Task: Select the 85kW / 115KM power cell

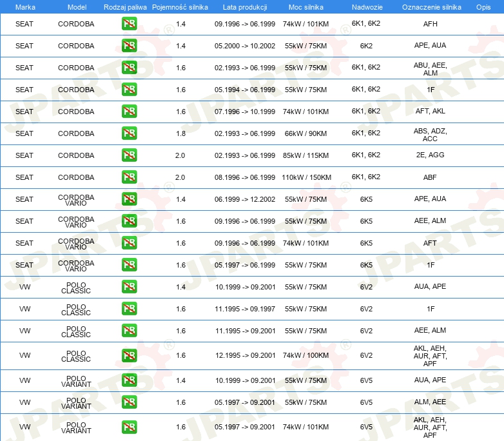Action: 305,155
